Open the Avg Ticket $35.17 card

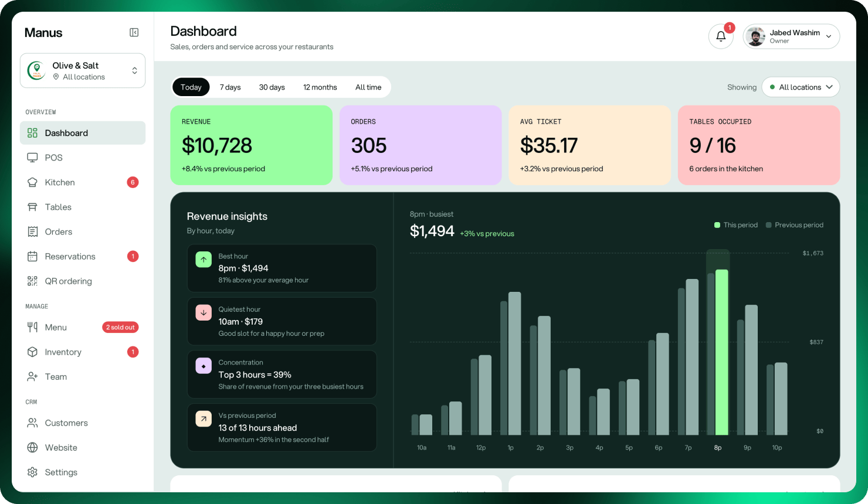click(x=590, y=145)
